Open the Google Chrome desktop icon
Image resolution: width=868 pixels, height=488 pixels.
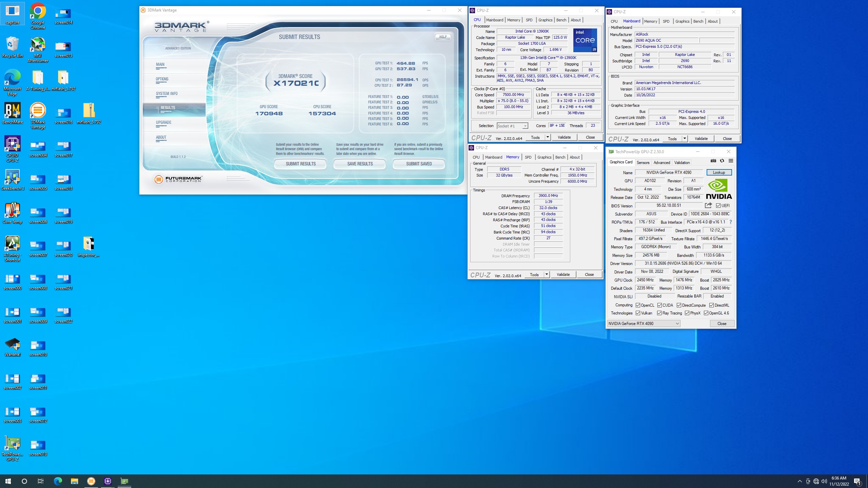[38, 16]
